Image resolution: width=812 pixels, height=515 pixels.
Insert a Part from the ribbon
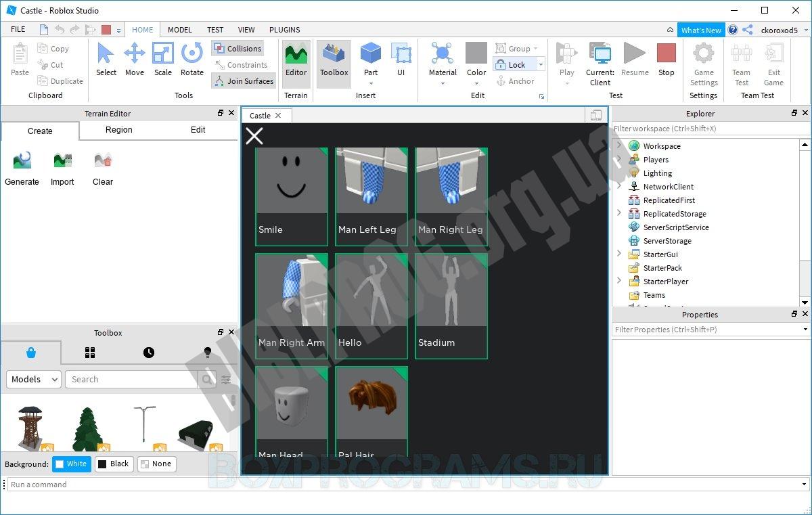click(x=371, y=59)
